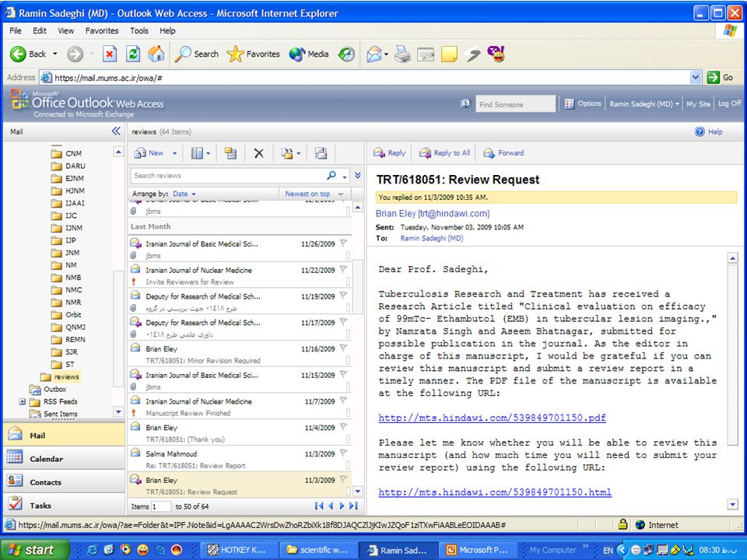Expand the search options double chevron

(358, 175)
